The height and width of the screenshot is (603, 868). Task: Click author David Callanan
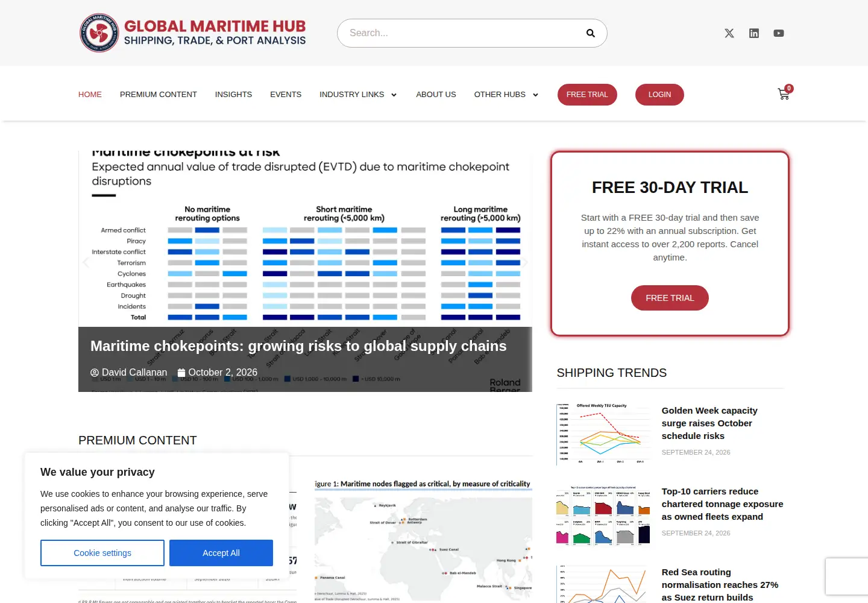click(x=129, y=373)
